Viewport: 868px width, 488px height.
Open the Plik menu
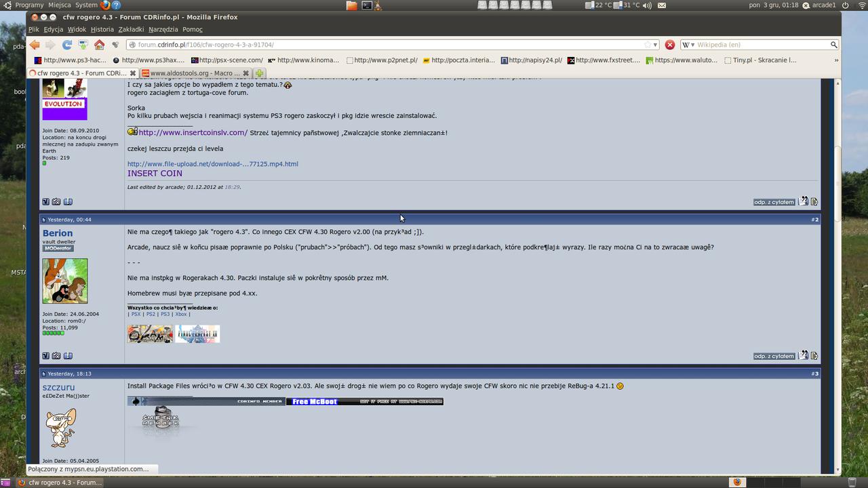point(34,29)
